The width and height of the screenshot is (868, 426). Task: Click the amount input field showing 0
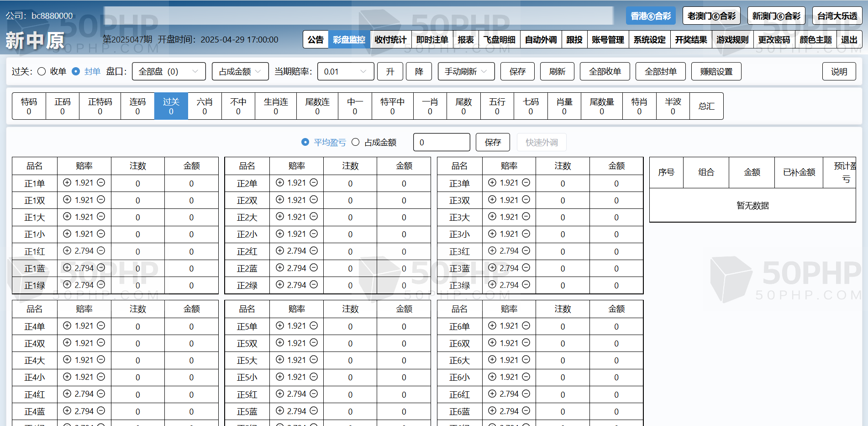pos(441,142)
